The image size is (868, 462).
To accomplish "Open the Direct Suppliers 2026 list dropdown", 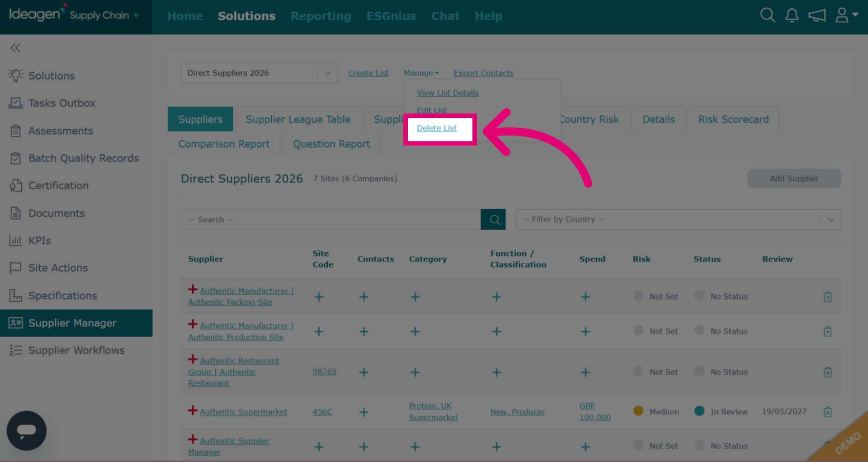I will tap(259, 73).
